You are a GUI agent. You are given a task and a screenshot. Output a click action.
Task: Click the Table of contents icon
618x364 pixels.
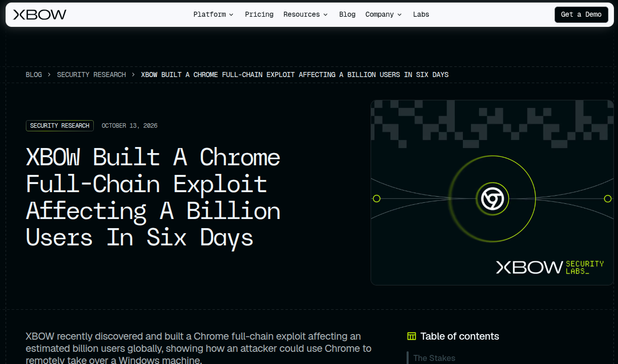click(412, 336)
